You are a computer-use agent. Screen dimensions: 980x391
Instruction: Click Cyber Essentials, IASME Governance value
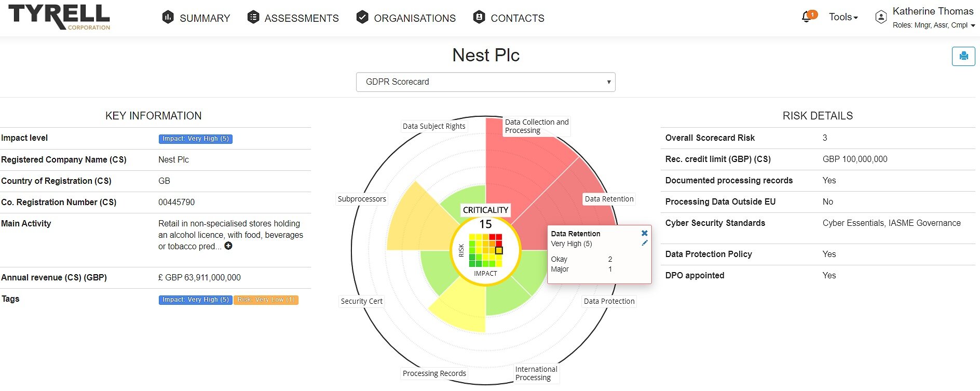coord(891,223)
